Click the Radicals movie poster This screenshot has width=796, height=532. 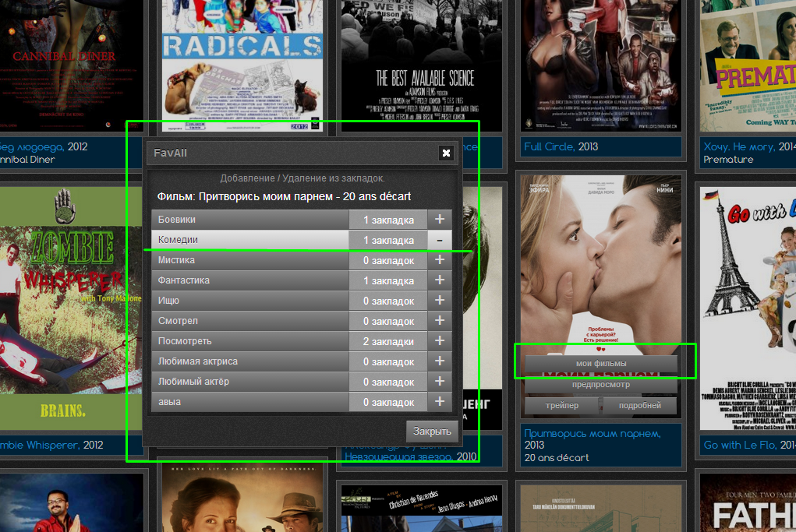click(242, 65)
